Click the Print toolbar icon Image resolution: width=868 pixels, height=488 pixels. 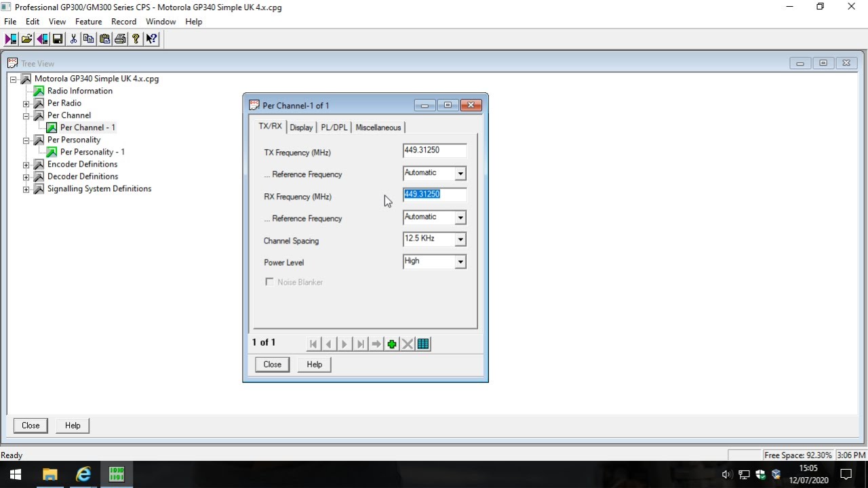click(120, 39)
